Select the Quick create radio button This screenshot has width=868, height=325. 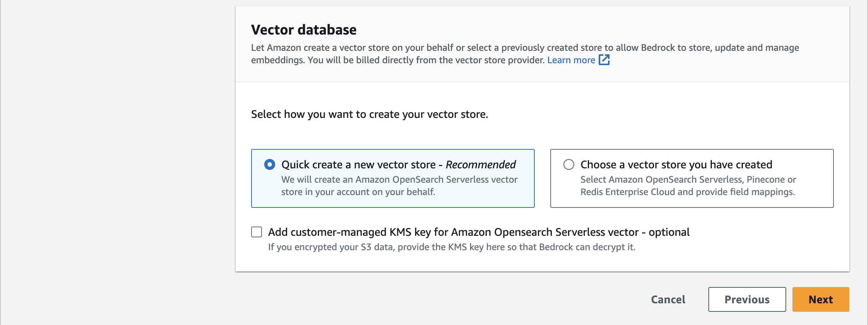[x=270, y=164]
